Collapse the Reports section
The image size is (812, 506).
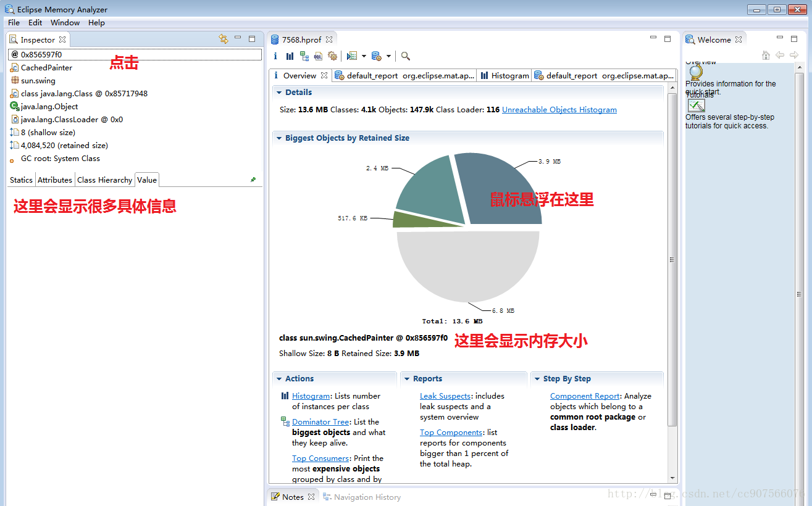pos(407,379)
